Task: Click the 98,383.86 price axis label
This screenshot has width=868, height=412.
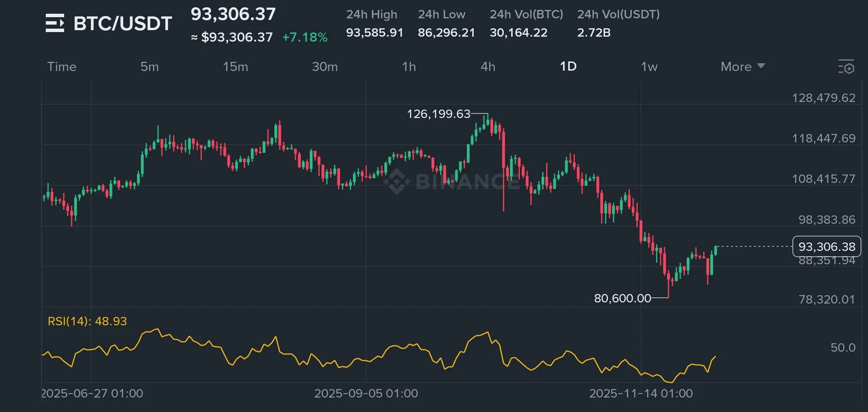Action: [x=827, y=220]
